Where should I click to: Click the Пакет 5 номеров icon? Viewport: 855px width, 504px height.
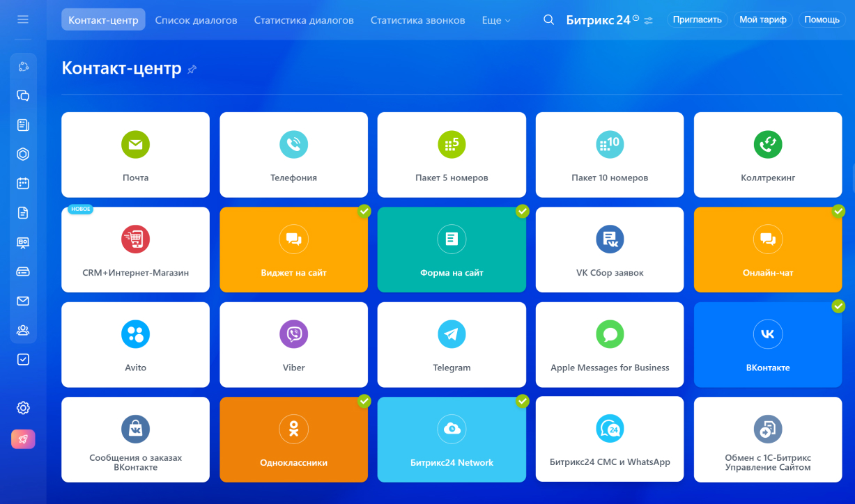(x=452, y=145)
